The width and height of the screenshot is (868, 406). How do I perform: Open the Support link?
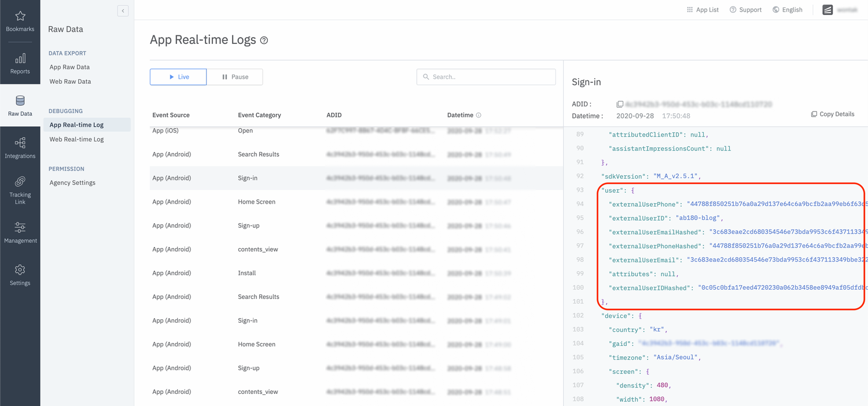[x=745, y=10]
